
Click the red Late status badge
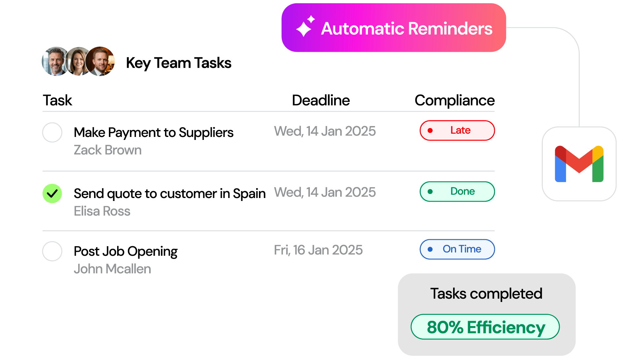tap(457, 130)
